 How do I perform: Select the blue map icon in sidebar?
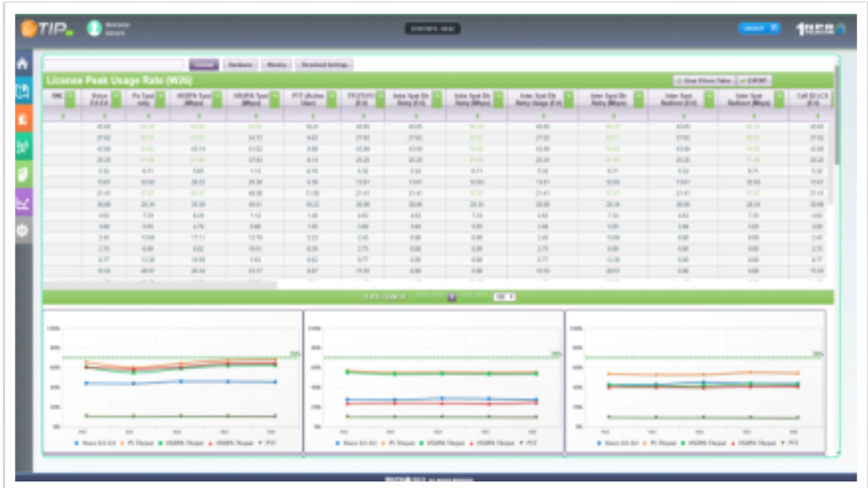coord(23,91)
